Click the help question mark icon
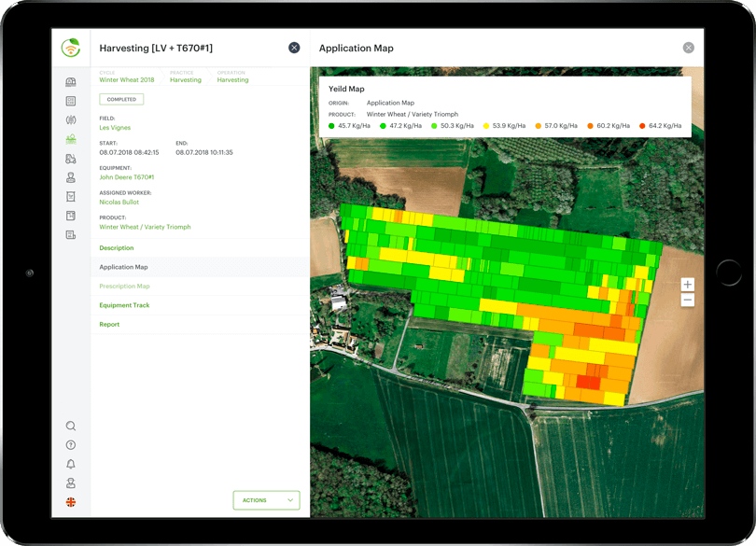This screenshot has width=756, height=546. tap(71, 445)
